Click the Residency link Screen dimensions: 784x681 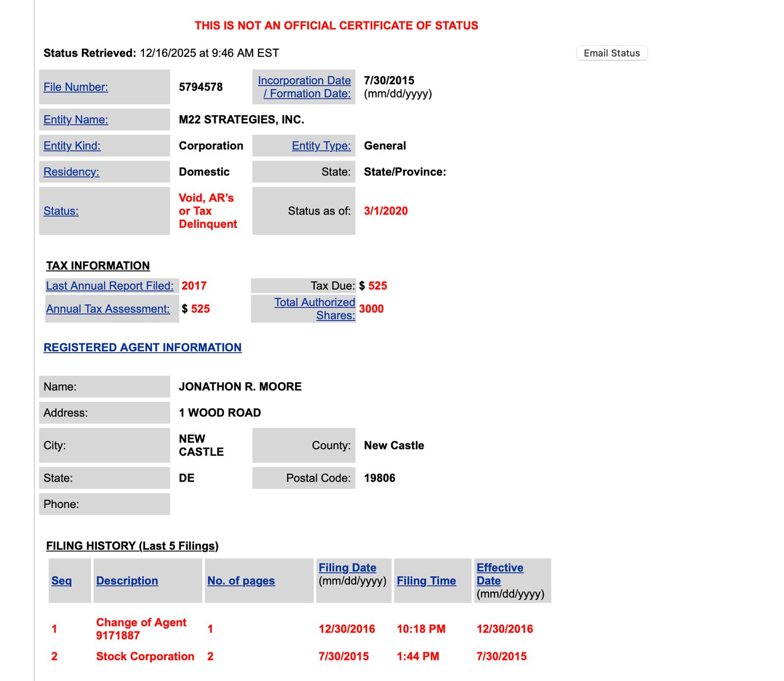coord(72,172)
